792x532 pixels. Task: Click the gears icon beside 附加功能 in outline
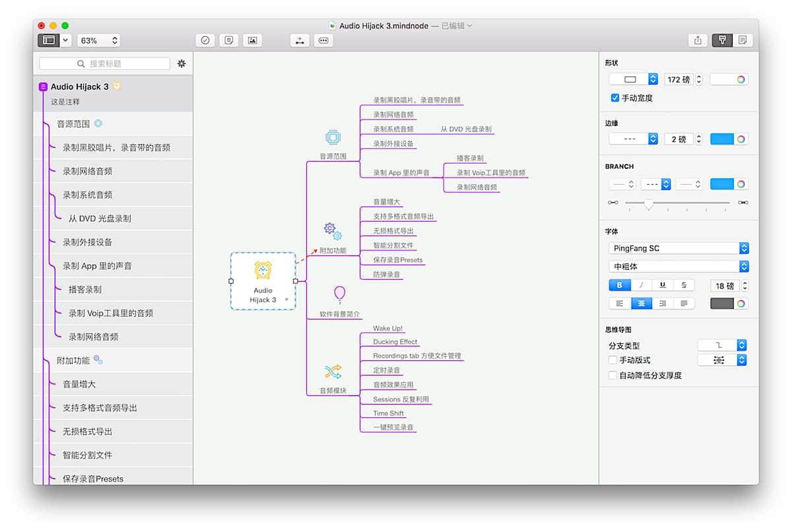98,360
